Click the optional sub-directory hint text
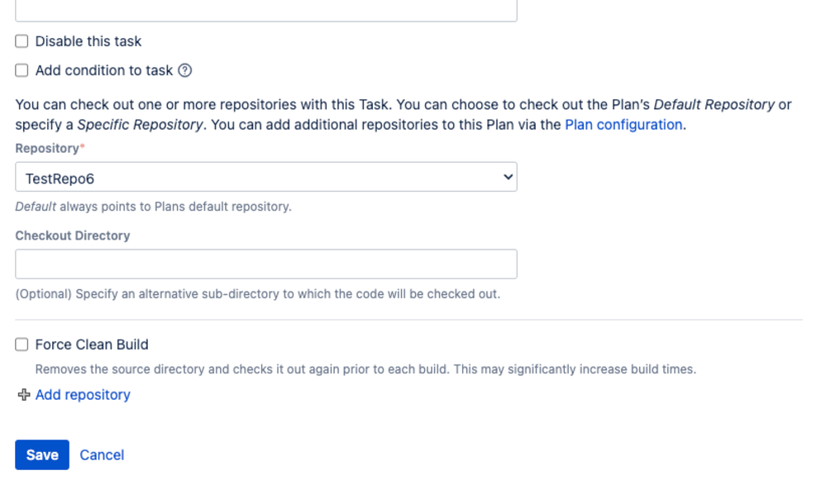Viewport: 826px width, 504px height. (258, 294)
